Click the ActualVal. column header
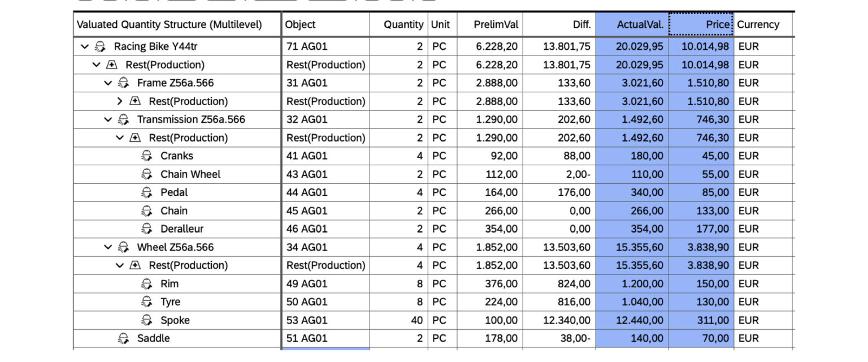868x362 pixels. tap(640, 24)
